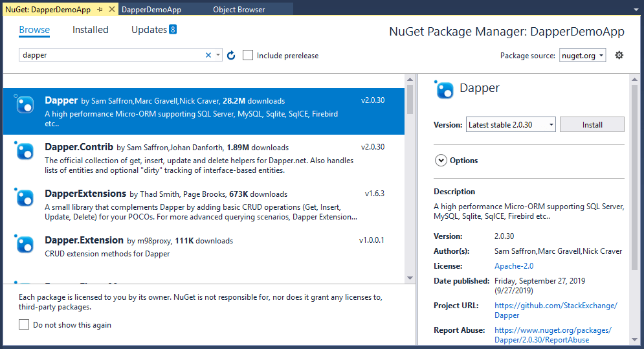Switch to the Browse tab

tap(34, 30)
